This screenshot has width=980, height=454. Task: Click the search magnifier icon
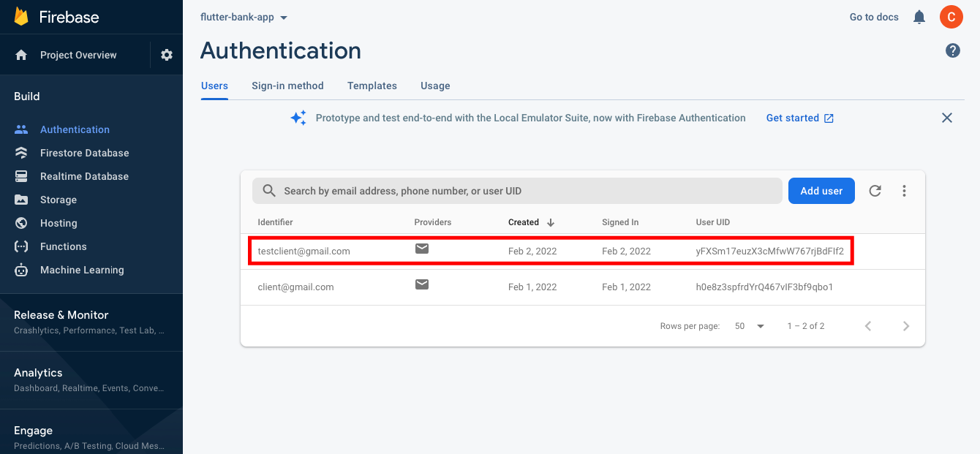click(x=269, y=191)
